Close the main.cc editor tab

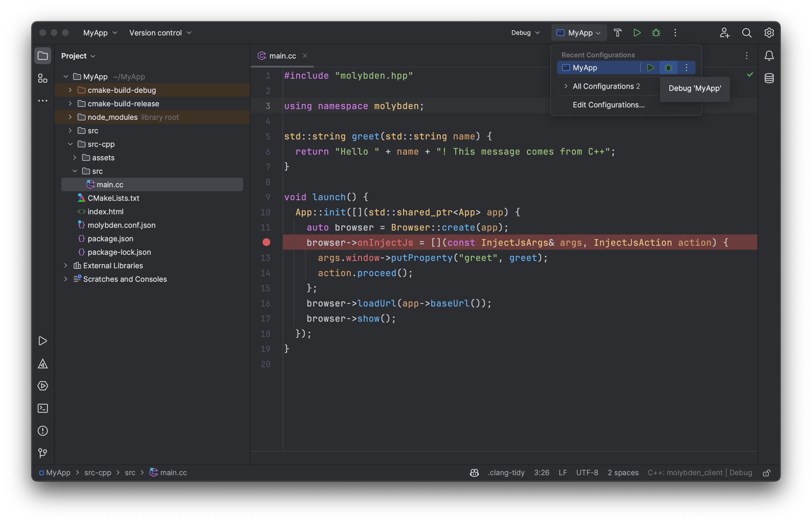(x=305, y=56)
